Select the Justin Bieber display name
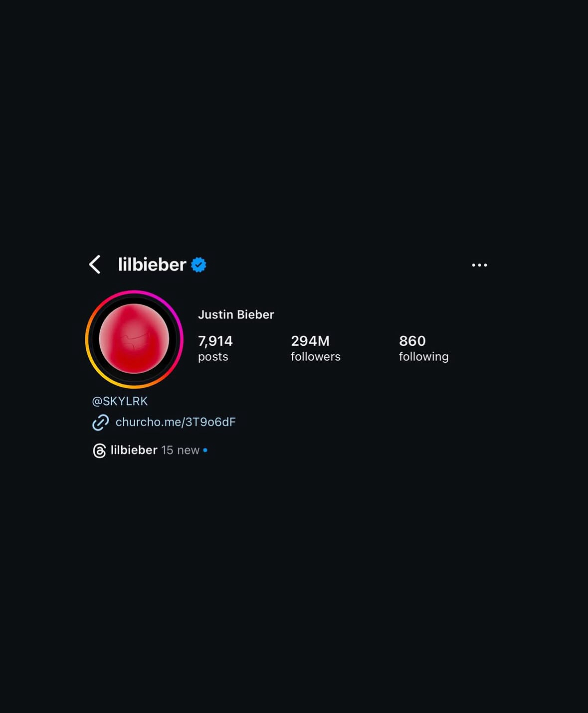The height and width of the screenshot is (713, 588). [236, 314]
